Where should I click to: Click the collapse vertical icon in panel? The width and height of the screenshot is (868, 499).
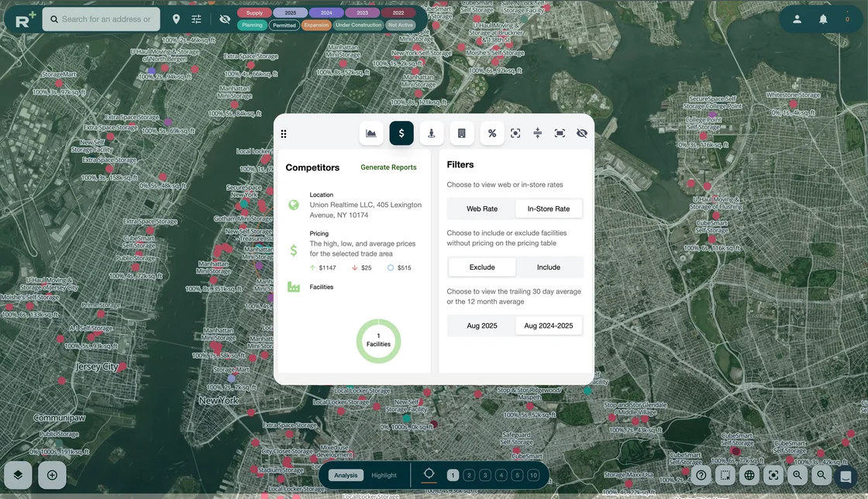coord(538,133)
